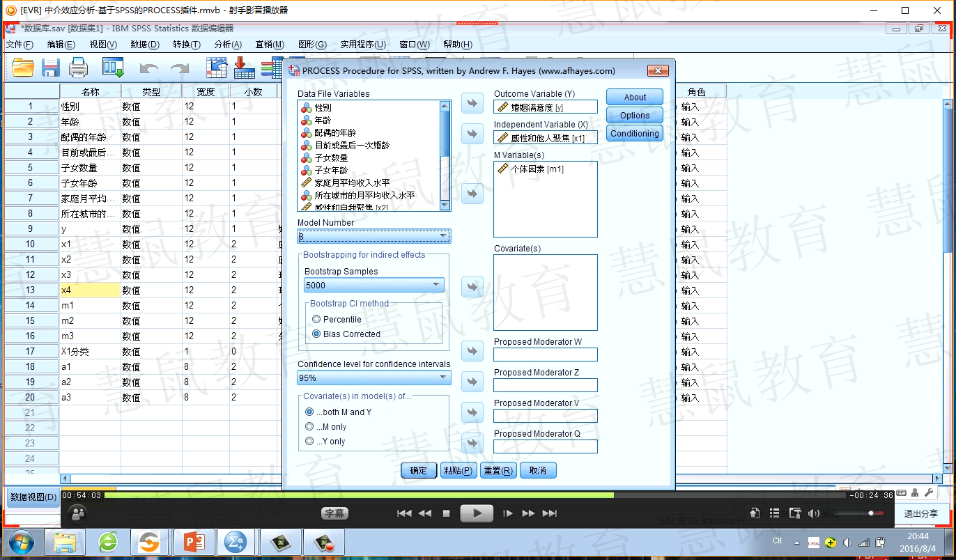Toggle subtitles with the 字幕 button
Screen dimensions: 956x560
pyautogui.click(x=334, y=513)
